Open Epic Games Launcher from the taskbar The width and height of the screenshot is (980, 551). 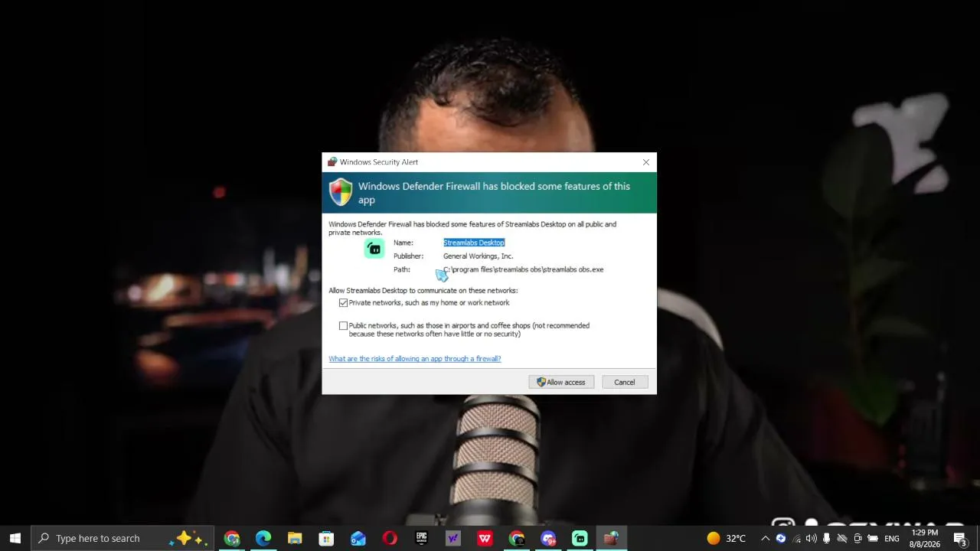click(x=421, y=538)
